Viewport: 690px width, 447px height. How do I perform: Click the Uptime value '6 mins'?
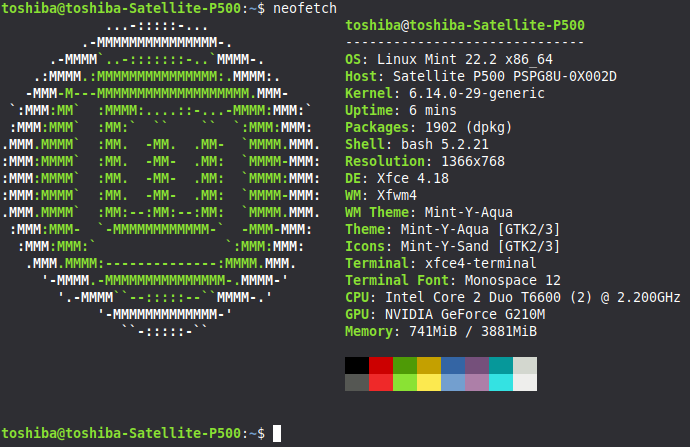pyautogui.click(x=433, y=110)
